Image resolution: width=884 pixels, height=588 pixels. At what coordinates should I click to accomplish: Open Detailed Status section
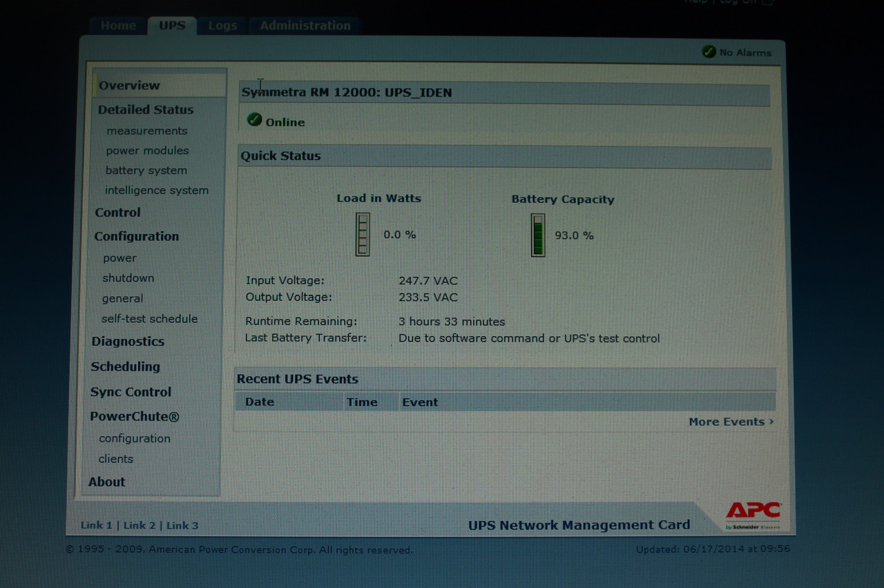pyautogui.click(x=146, y=110)
